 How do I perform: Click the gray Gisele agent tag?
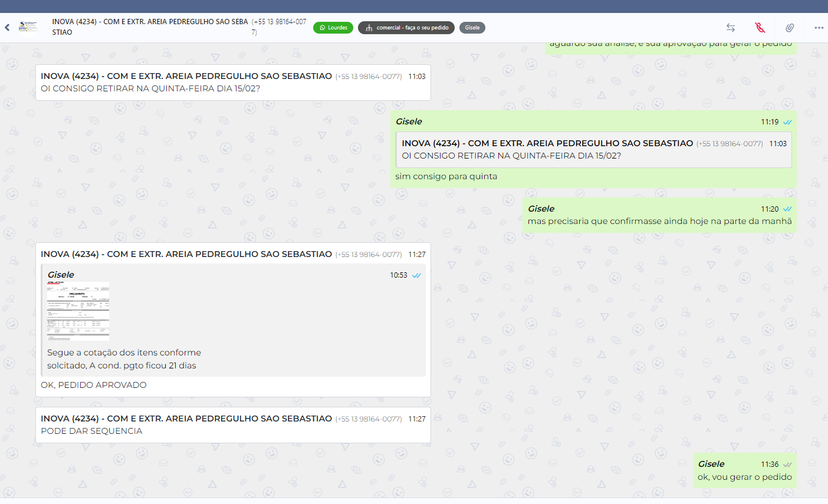coord(472,28)
